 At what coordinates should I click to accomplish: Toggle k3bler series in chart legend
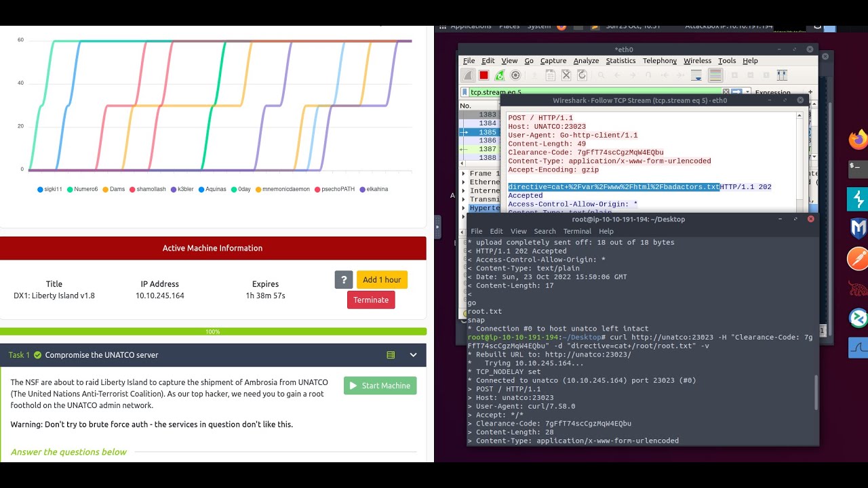click(x=182, y=189)
